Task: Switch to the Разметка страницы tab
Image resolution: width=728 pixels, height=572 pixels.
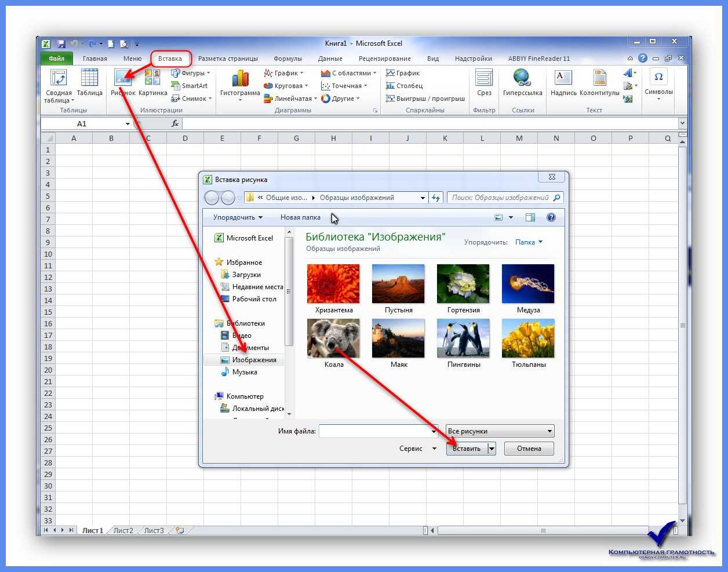Action: click(228, 59)
